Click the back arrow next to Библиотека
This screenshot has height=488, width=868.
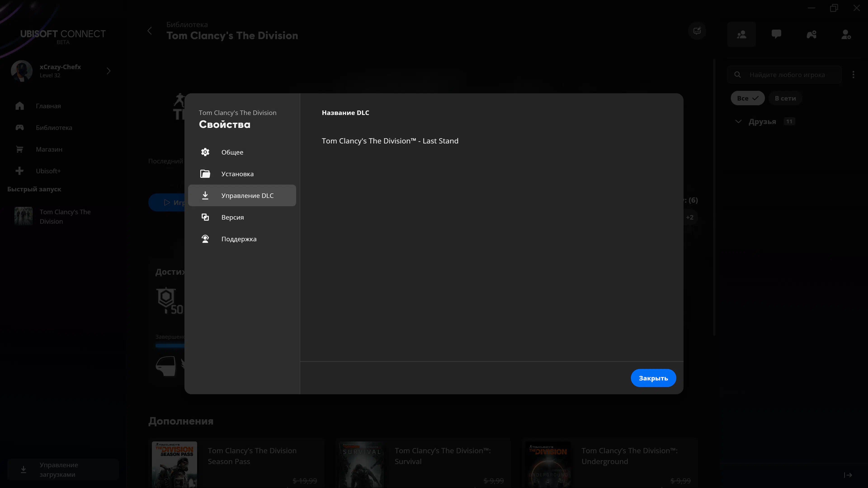[150, 31]
